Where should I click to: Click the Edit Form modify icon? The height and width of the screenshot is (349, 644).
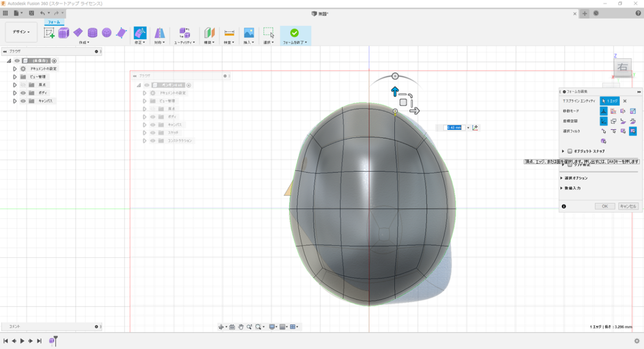pos(140,33)
